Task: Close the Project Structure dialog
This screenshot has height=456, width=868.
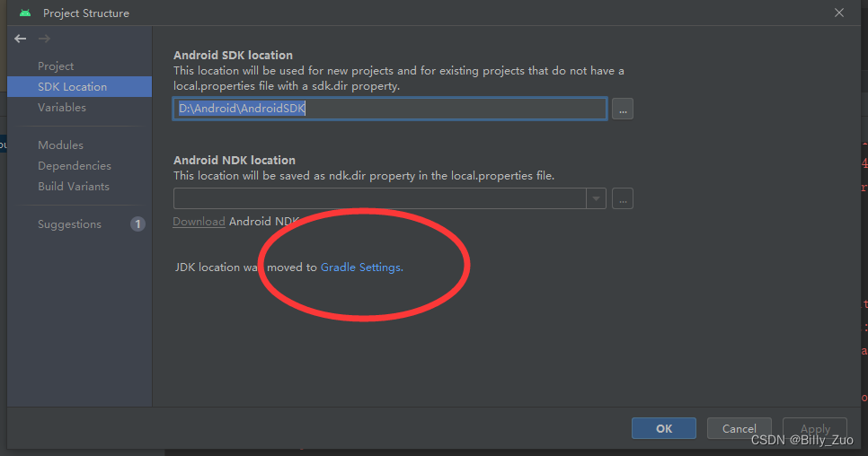Action: [x=839, y=13]
